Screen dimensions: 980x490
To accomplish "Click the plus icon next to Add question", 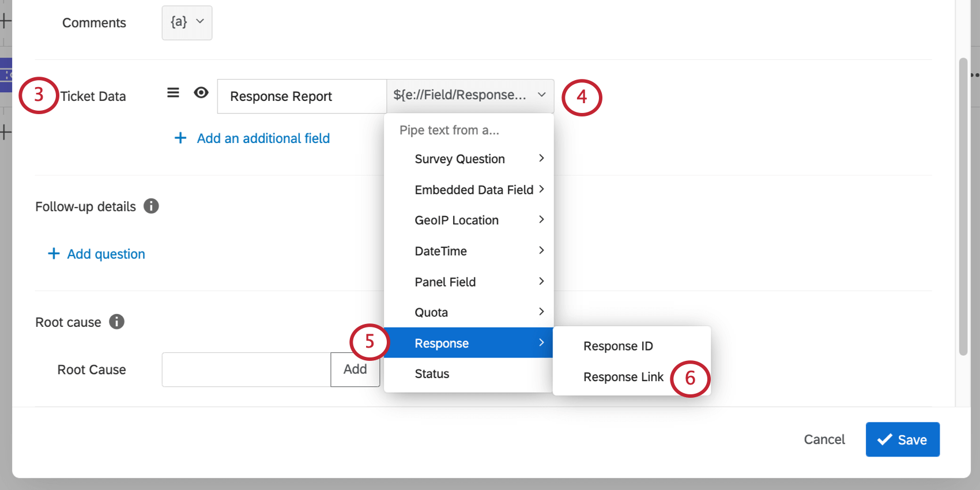I will pyautogui.click(x=54, y=254).
